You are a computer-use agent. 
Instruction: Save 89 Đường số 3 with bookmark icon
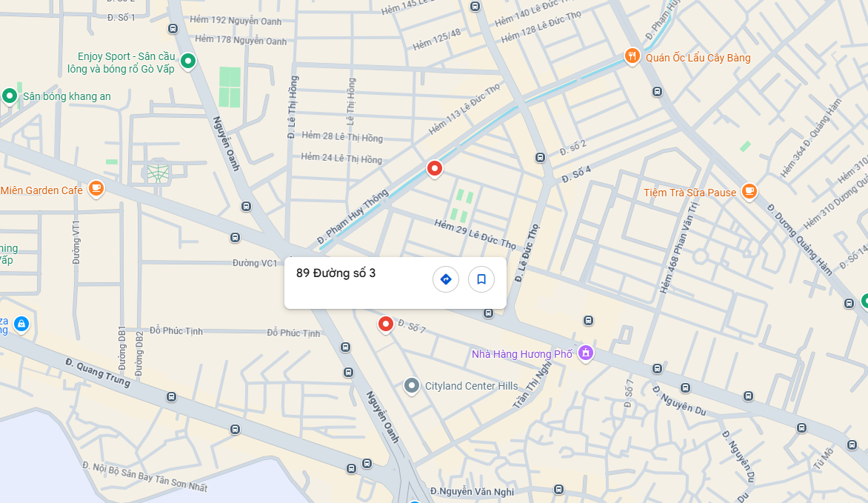coord(481,279)
